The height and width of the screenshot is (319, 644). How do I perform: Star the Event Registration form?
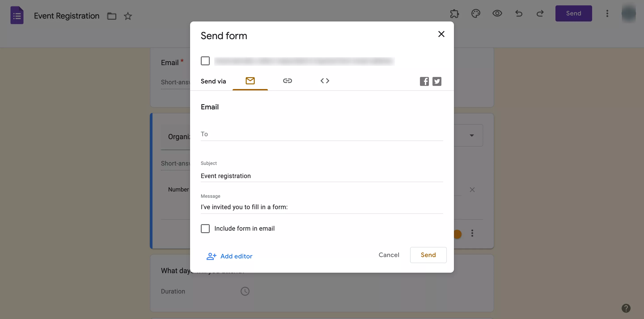(x=127, y=16)
